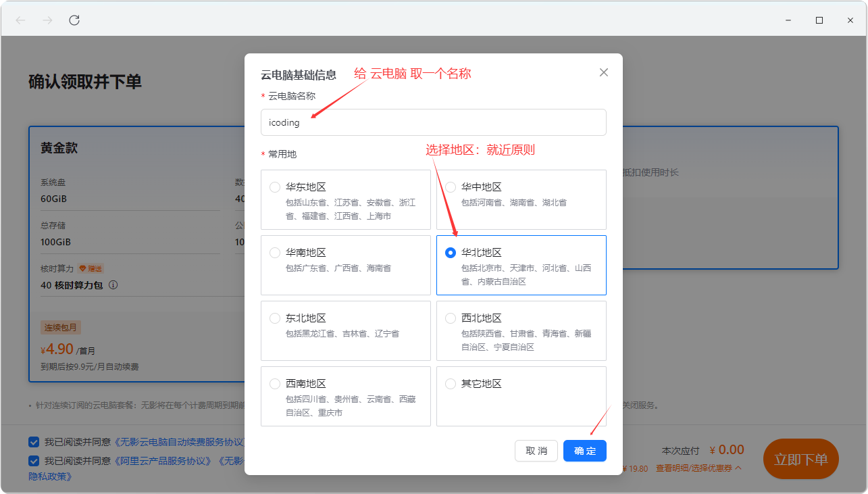
Task: Minimize the application window
Action: click(x=788, y=20)
